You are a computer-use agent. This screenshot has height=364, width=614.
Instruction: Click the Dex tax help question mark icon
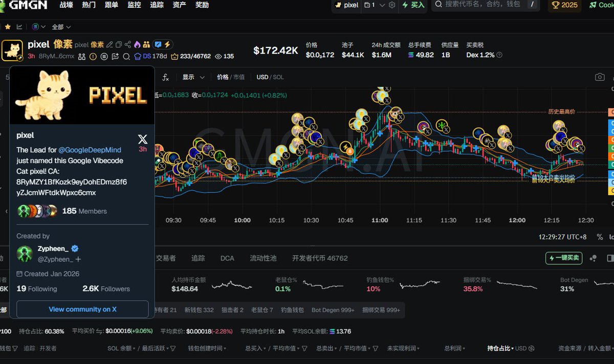tap(499, 55)
